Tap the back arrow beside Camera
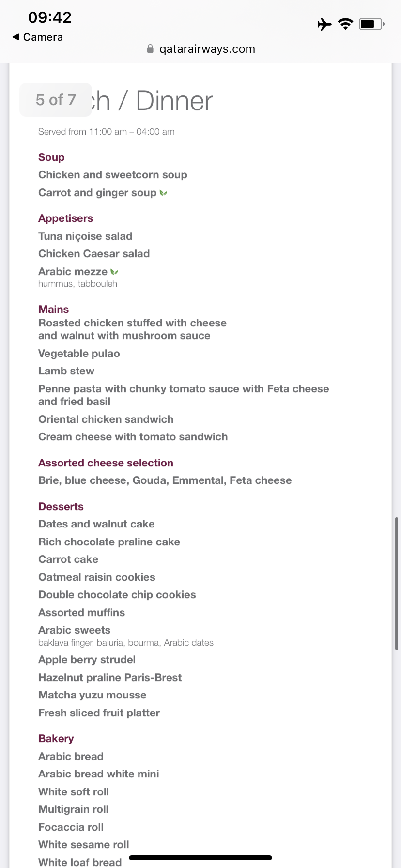Viewport: 401px width, 868px height. 16,37
